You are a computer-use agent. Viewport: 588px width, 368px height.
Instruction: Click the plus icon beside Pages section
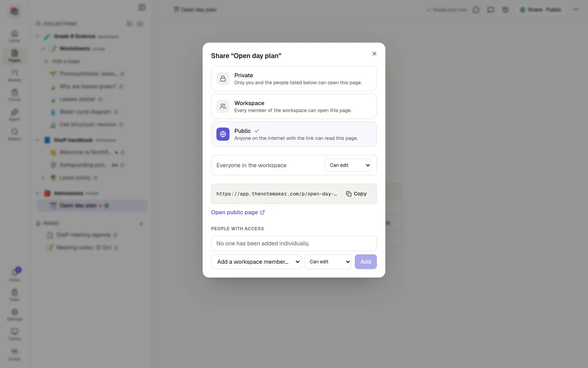pyautogui.click(x=141, y=224)
